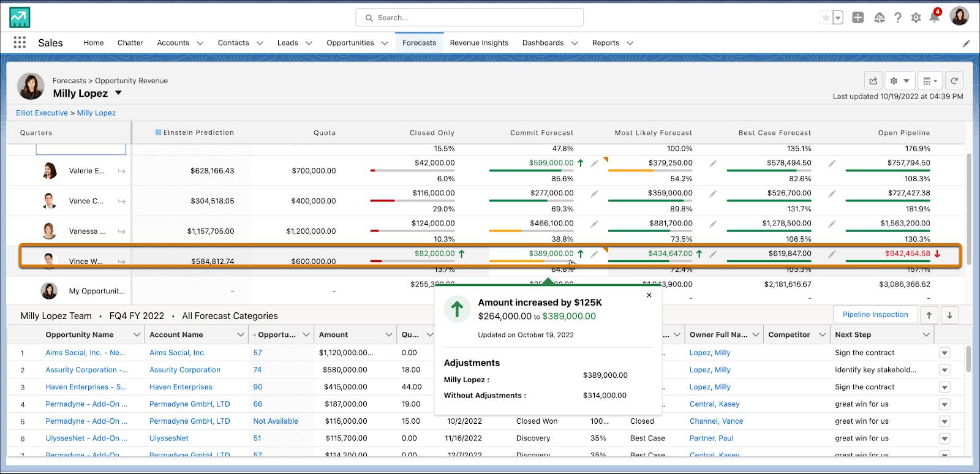Click the Elliot Executive breadcrumb link

42,113
